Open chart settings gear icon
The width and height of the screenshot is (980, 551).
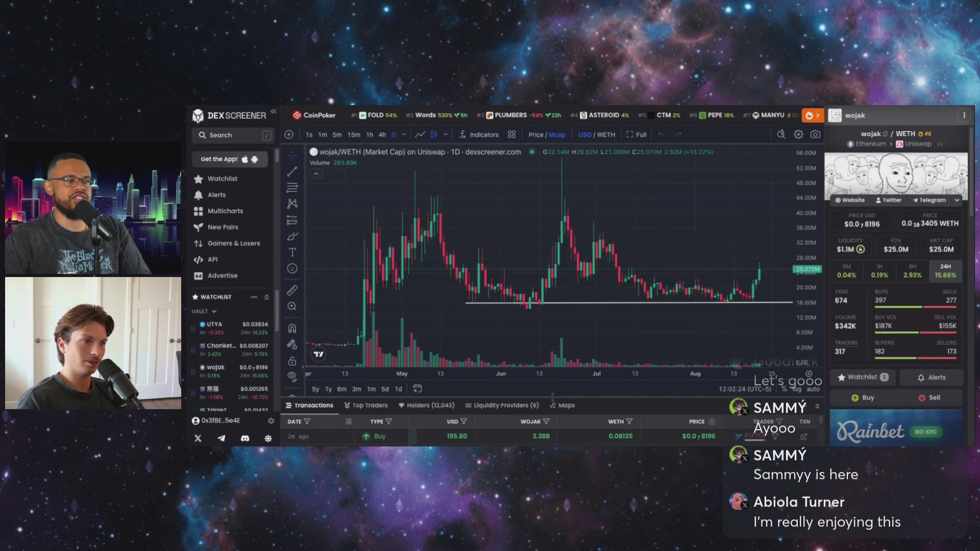coord(798,135)
